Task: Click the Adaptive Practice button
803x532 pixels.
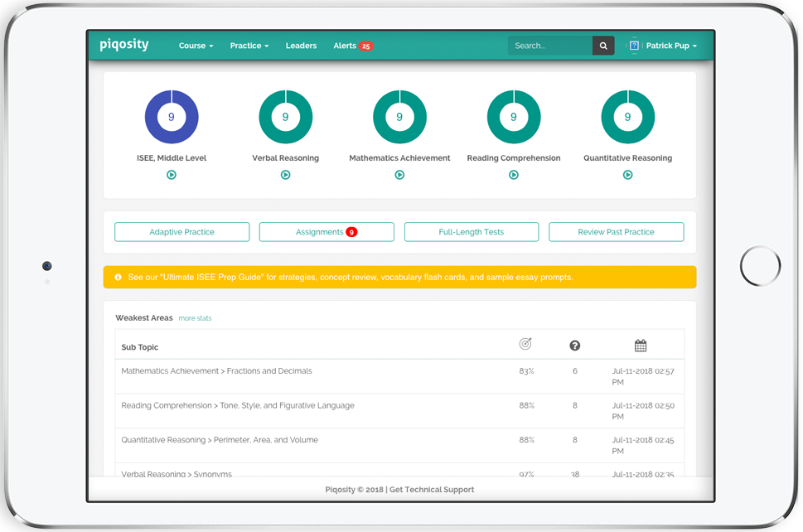Action: tap(181, 232)
